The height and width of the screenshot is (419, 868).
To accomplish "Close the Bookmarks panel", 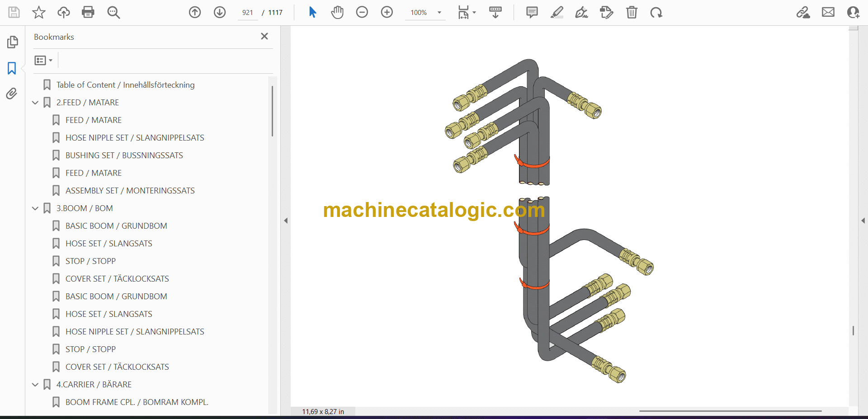I will [264, 36].
